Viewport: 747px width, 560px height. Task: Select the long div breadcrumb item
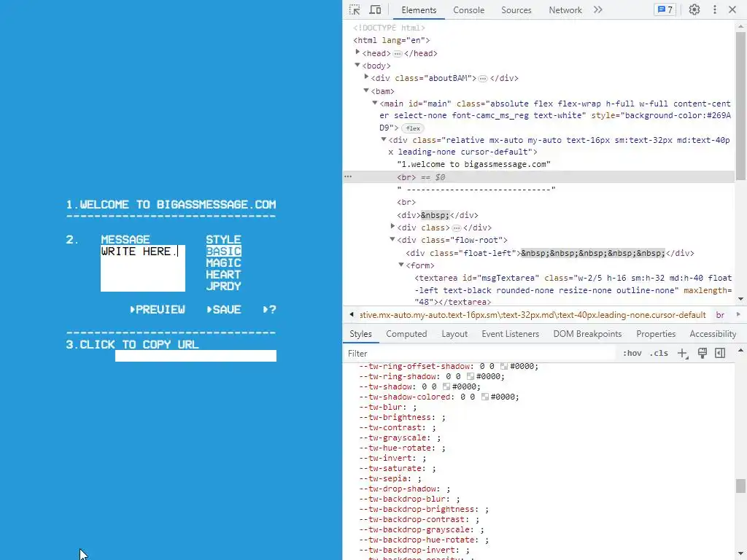click(x=533, y=315)
